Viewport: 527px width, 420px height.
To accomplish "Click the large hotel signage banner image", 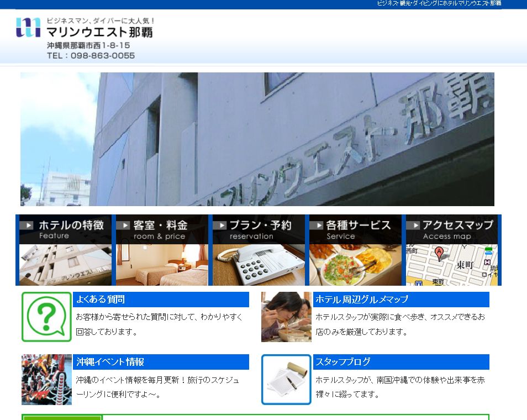I will 257,139.
